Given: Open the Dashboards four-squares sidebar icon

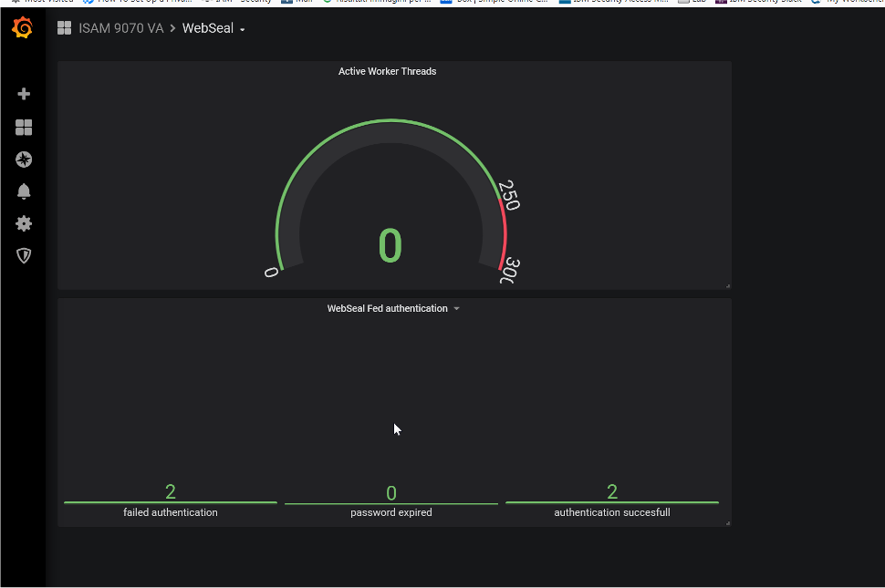Looking at the screenshot, I should coord(24,128).
